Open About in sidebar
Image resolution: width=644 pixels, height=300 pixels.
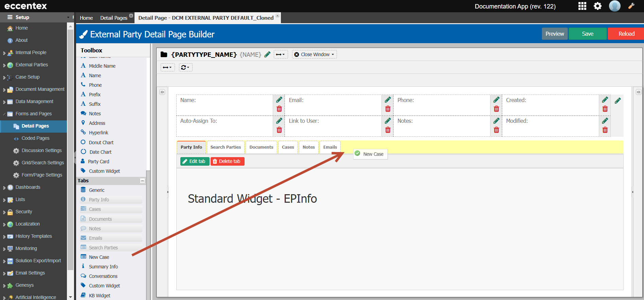point(21,40)
